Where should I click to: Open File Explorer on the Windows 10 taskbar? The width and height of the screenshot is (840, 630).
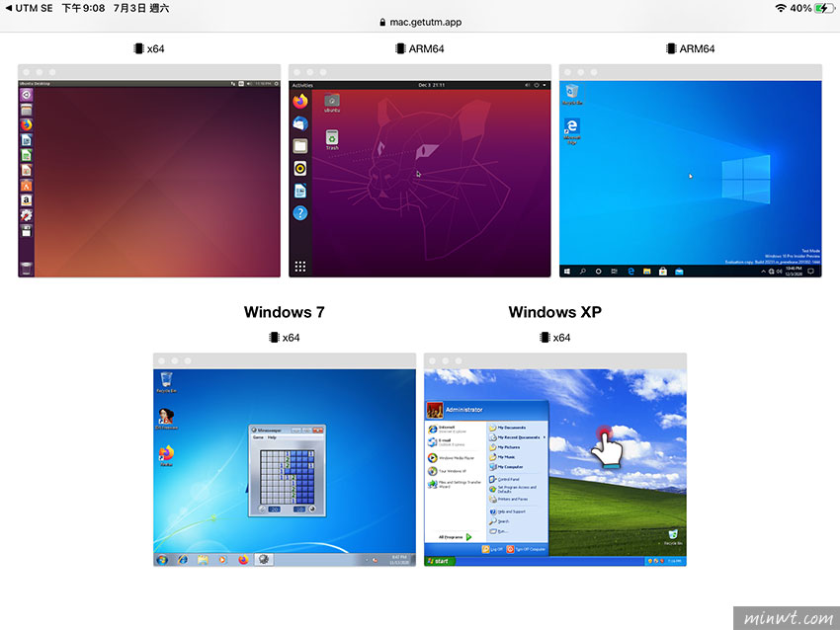click(647, 272)
